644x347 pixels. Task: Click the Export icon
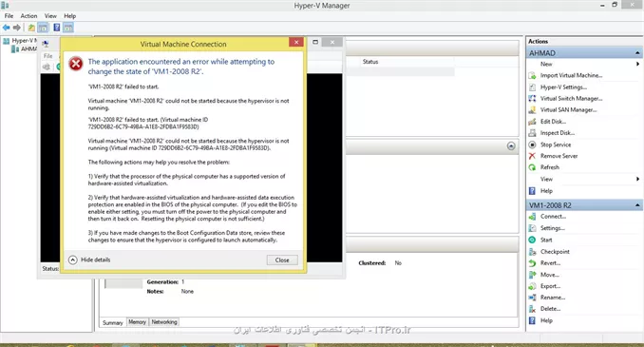pyautogui.click(x=532, y=286)
